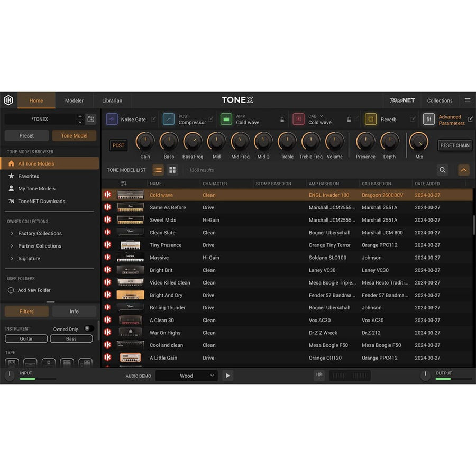476x476 pixels.
Task: Toggle the CAB Cold wave module icon
Action: [298, 120]
